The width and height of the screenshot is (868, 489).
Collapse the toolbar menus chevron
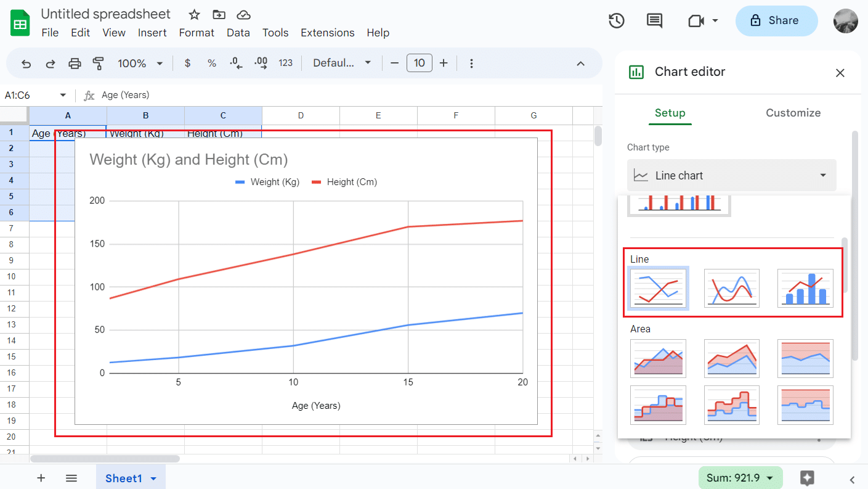(580, 63)
